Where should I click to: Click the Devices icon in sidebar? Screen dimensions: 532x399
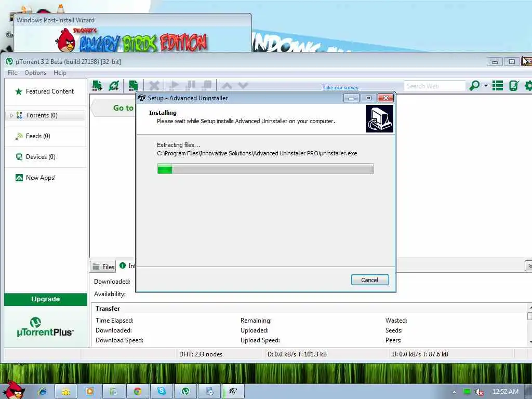[x=19, y=157]
